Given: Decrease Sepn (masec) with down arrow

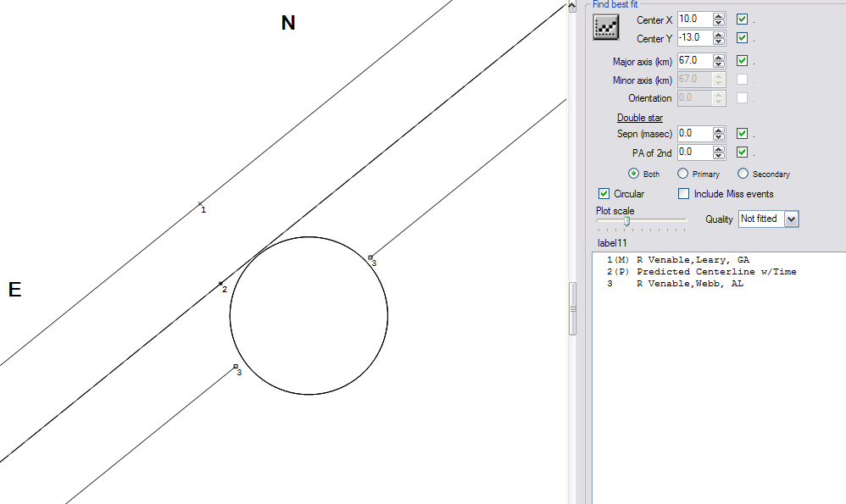Looking at the screenshot, I should pyautogui.click(x=718, y=137).
